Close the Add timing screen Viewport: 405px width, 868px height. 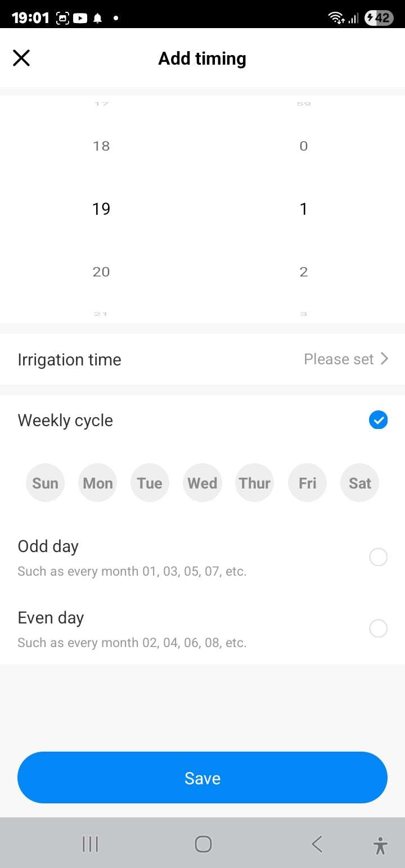pyautogui.click(x=21, y=58)
